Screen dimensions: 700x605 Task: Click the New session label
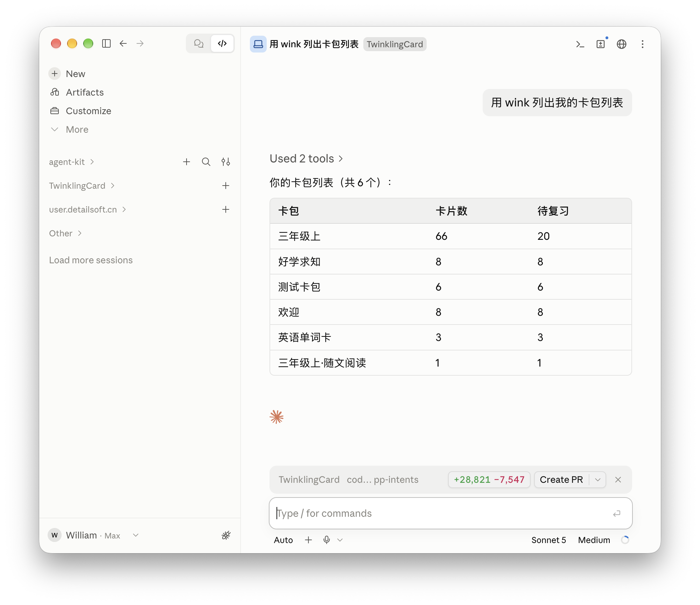coord(76,74)
